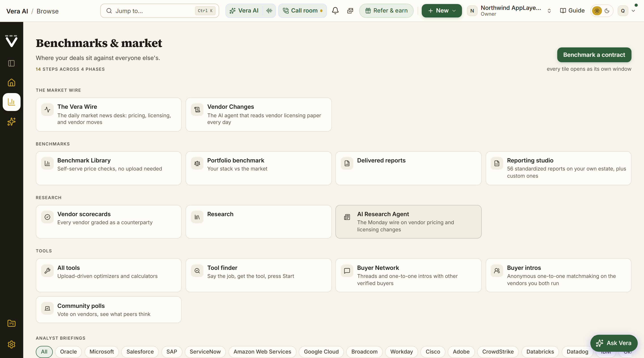644x358 pixels.
Task: Click the Q user avatar
Action: coord(623,11)
